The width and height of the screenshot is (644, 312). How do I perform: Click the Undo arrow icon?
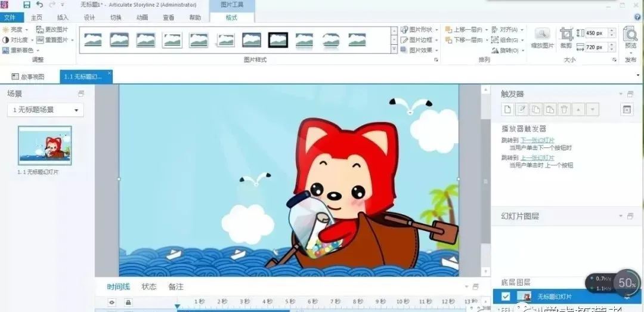[39, 5]
